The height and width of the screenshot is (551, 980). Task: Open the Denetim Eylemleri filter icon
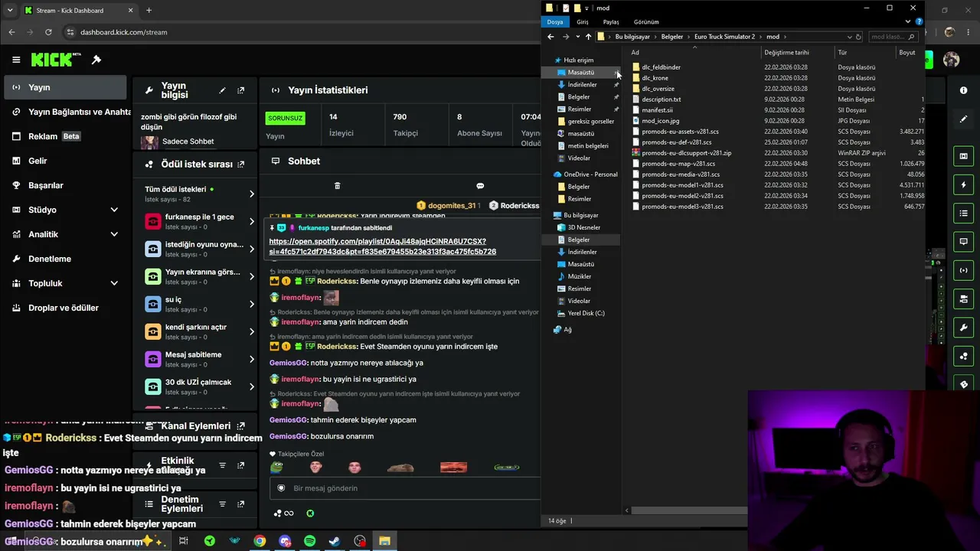[x=222, y=504]
